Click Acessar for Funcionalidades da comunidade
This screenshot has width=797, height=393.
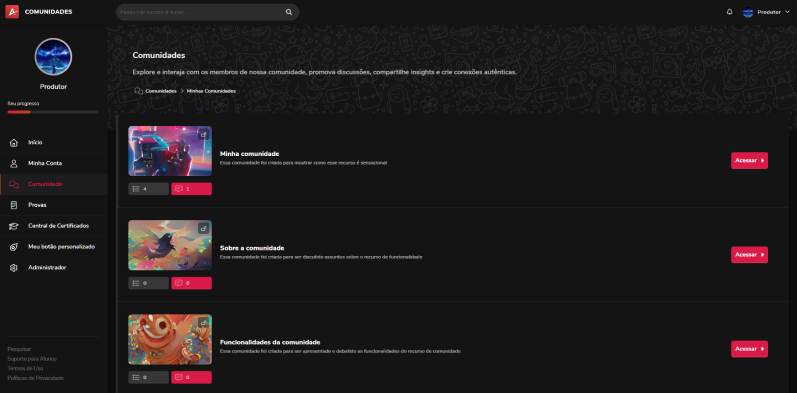[x=749, y=349]
